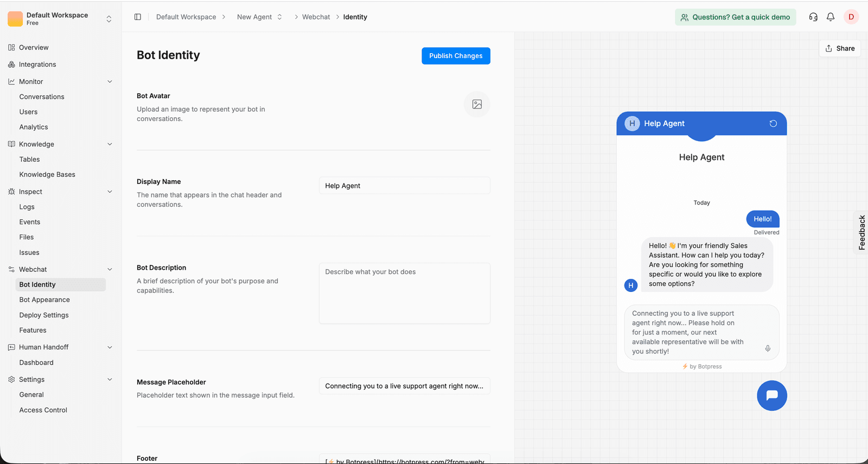Click the Human Handoff icon
The image size is (868, 464).
coord(11,347)
